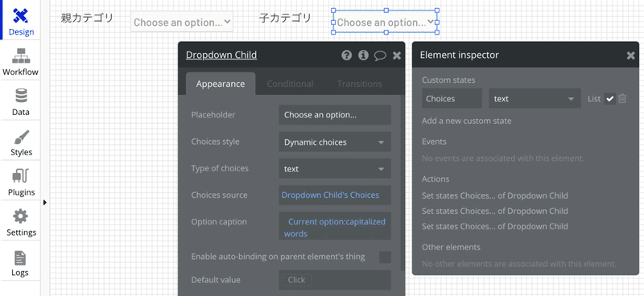Screen dimensions: 644x296
Task: Open the second Set states Choices action
Action: coord(495,211)
